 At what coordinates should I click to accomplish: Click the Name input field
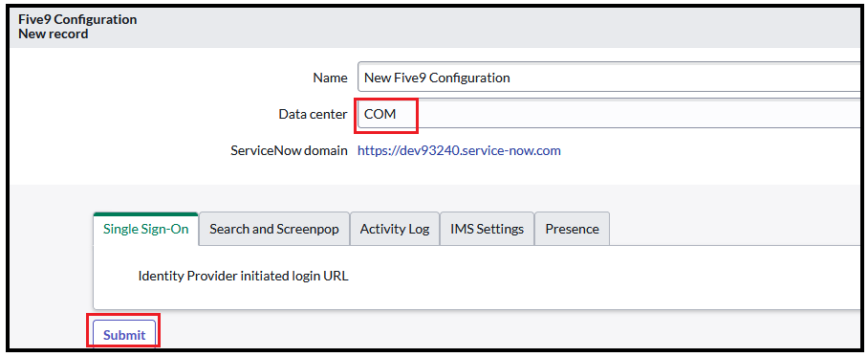[609, 78]
